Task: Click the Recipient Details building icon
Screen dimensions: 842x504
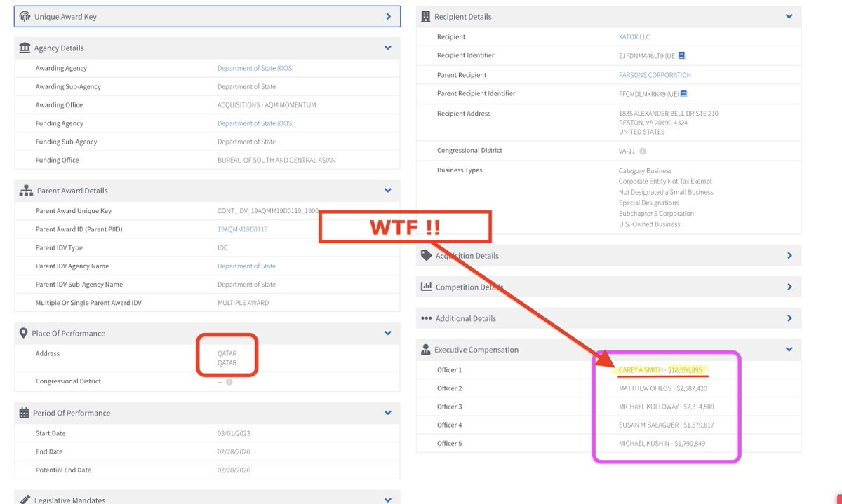Action: [426, 16]
